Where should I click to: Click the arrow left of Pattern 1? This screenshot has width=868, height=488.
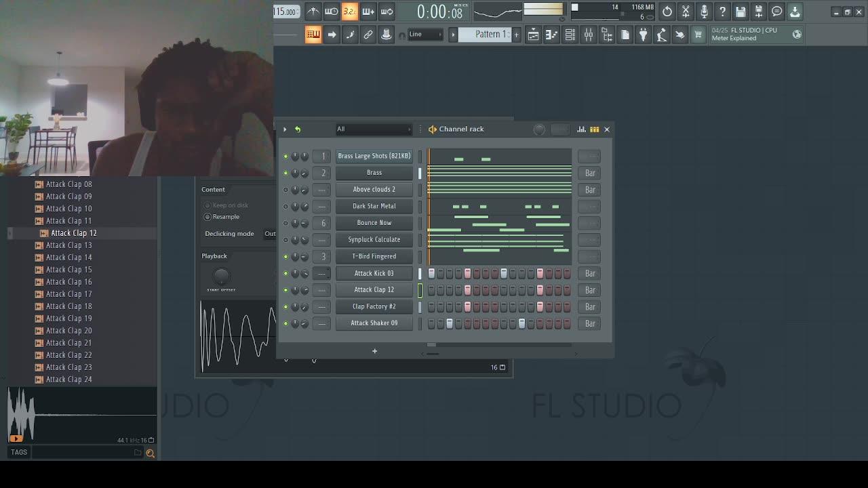click(453, 35)
